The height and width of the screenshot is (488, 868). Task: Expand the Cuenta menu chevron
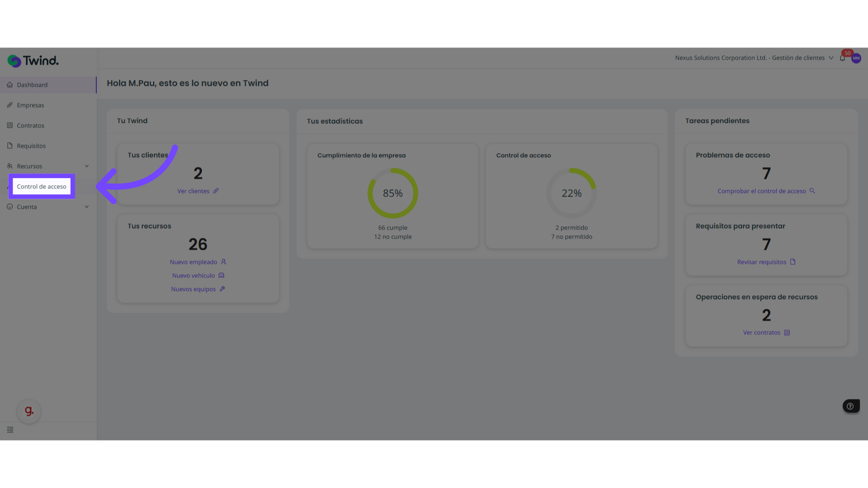point(87,207)
